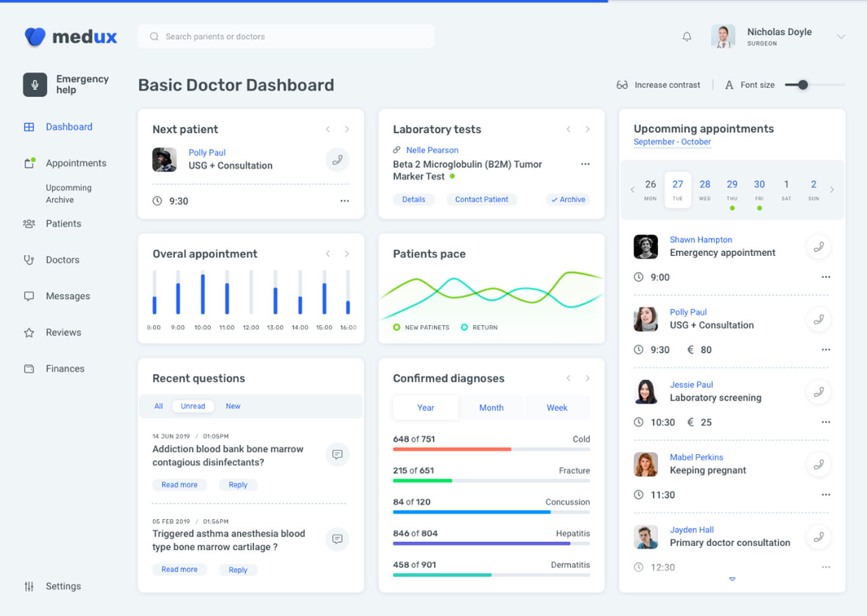Filter Recent questions by Unread
This screenshot has height=616, width=867.
pyautogui.click(x=193, y=406)
